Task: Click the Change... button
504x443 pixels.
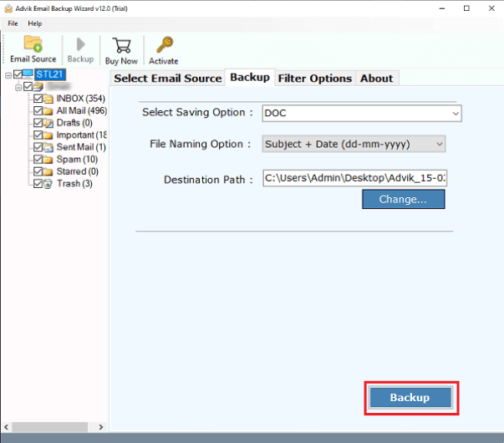Action: click(x=404, y=199)
